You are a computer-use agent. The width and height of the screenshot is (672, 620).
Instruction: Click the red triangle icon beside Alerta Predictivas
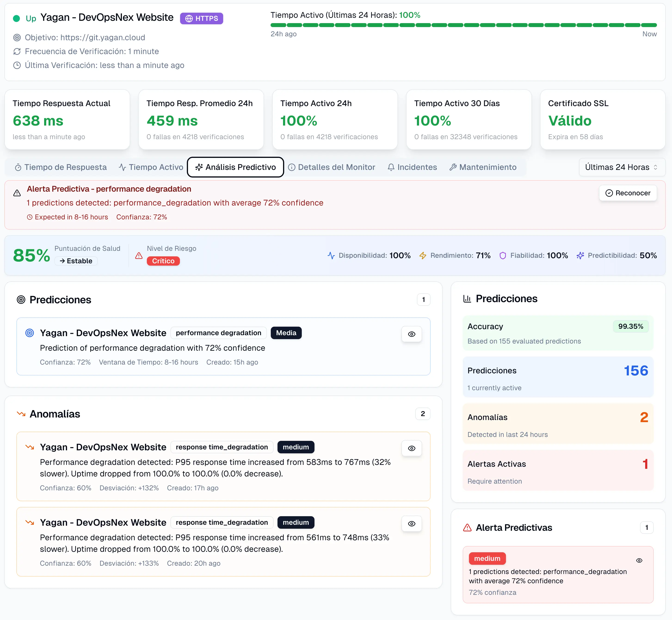[467, 528]
